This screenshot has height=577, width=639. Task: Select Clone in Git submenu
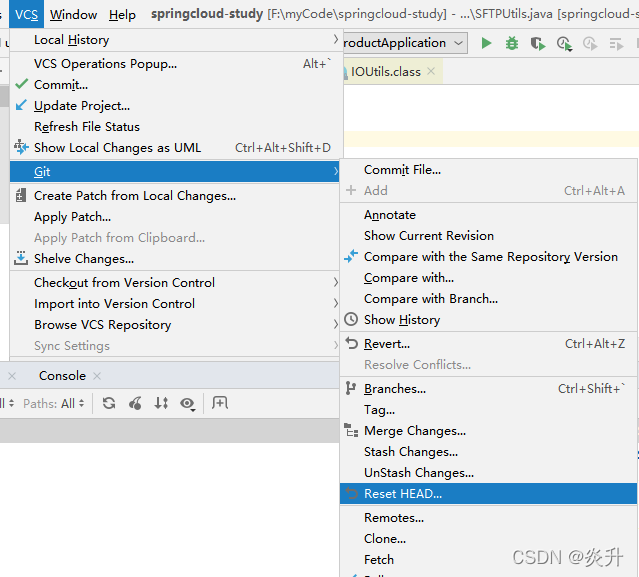pos(488,539)
